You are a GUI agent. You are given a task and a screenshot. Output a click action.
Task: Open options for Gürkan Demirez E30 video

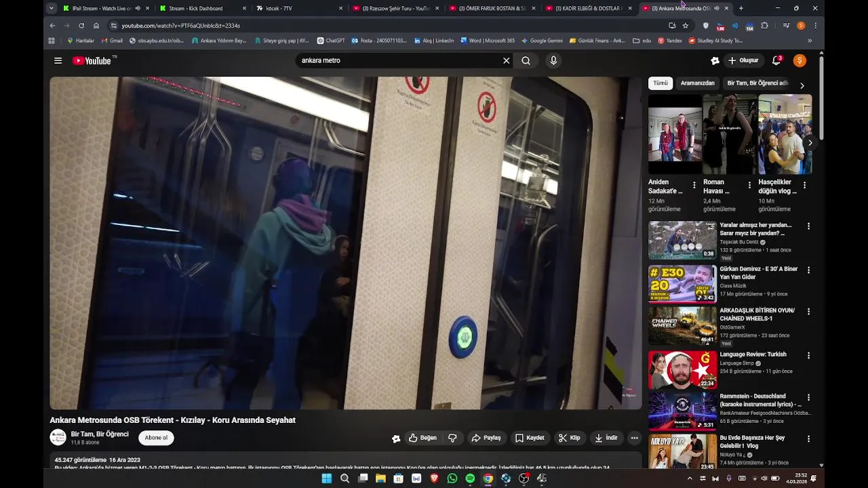click(808, 269)
